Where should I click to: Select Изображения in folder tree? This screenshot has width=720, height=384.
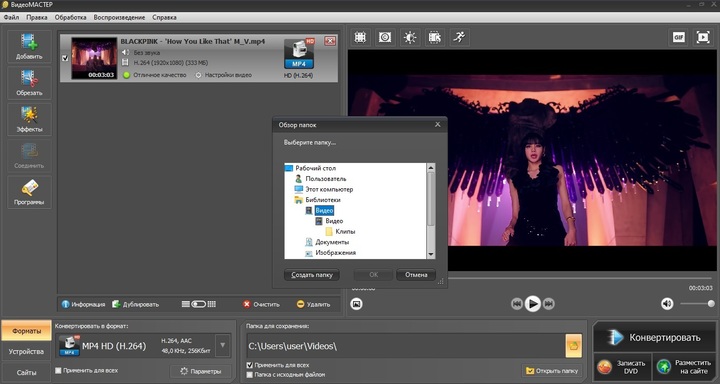click(335, 253)
